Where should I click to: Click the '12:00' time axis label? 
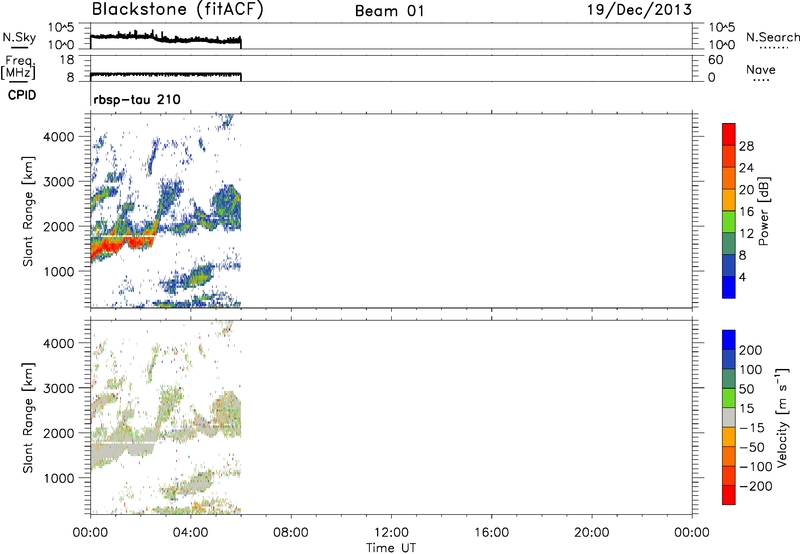(391, 533)
